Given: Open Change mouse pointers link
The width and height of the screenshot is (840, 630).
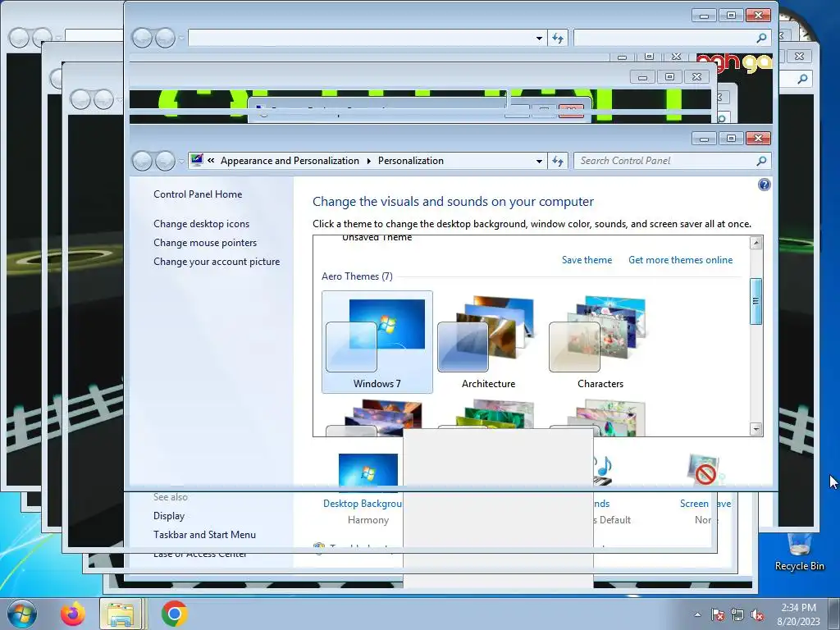Looking at the screenshot, I should (x=205, y=243).
